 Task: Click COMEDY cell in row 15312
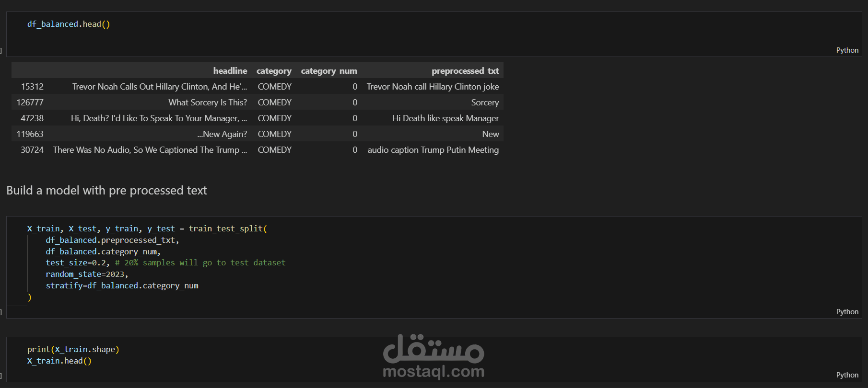click(274, 87)
